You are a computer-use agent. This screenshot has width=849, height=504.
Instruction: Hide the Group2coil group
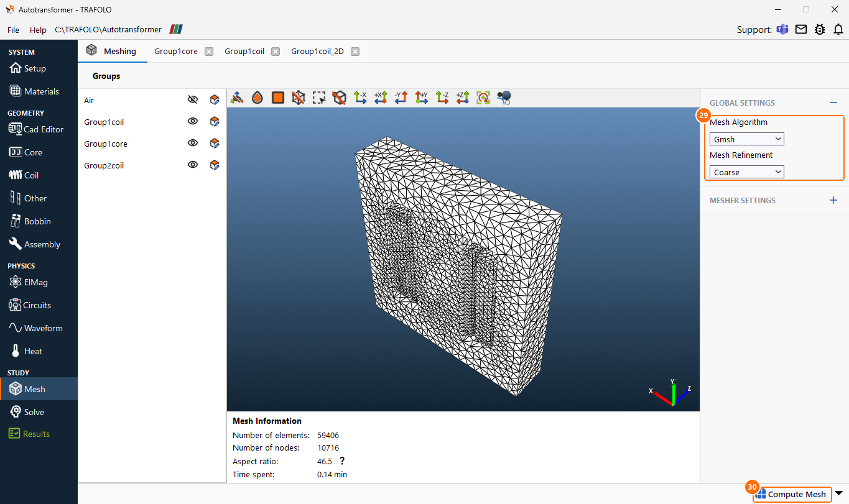point(193,165)
